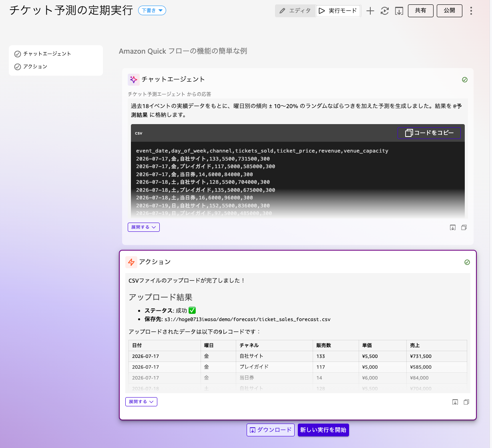492x448 pixels.
Task: Click the refresh-run icon in the top toolbar
Action: coord(385,11)
